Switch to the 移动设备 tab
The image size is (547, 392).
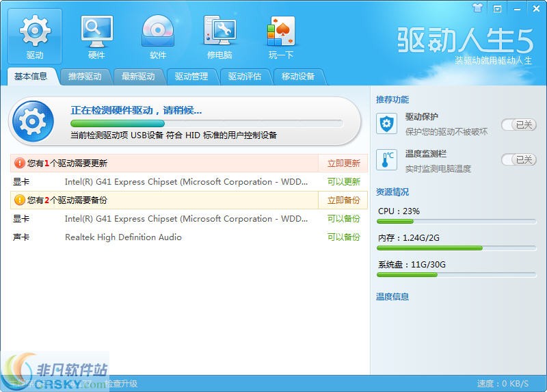pyautogui.click(x=298, y=77)
